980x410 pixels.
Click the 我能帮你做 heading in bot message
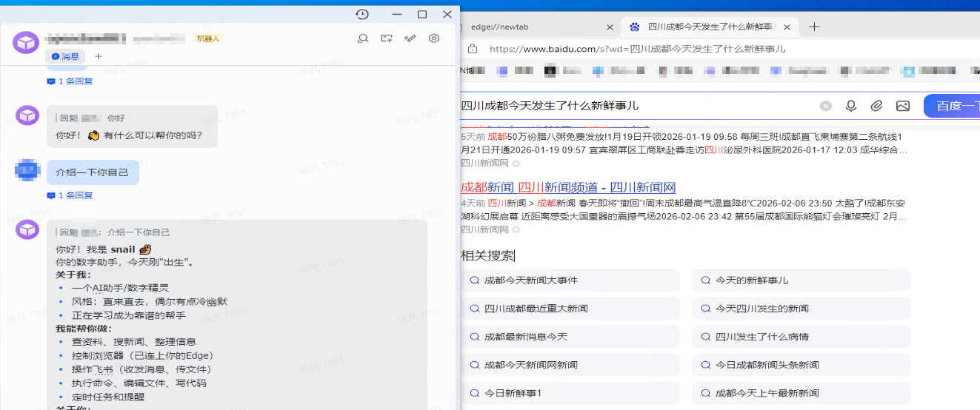pyautogui.click(x=84, y=329)
